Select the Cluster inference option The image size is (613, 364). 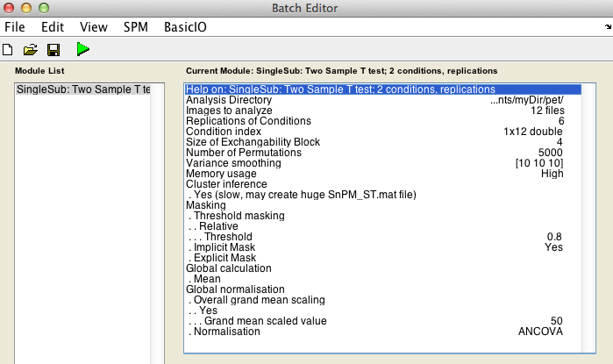(383, 184)
